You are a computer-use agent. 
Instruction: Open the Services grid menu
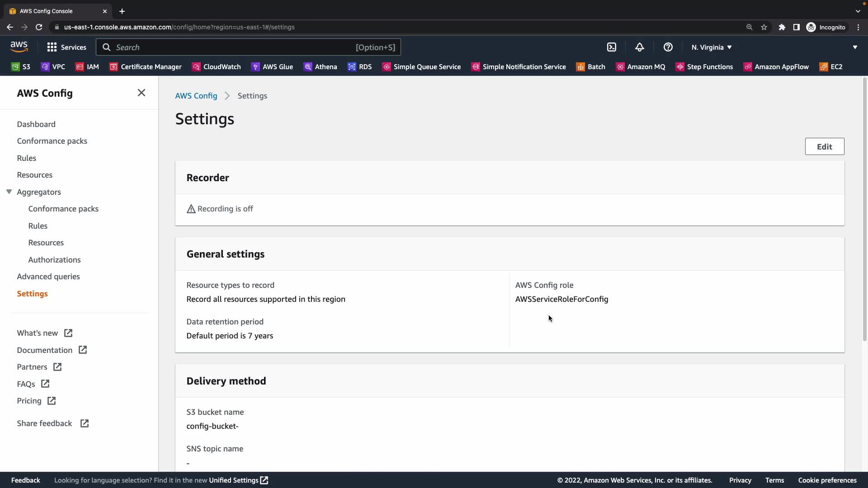click(x=66, y=47)
